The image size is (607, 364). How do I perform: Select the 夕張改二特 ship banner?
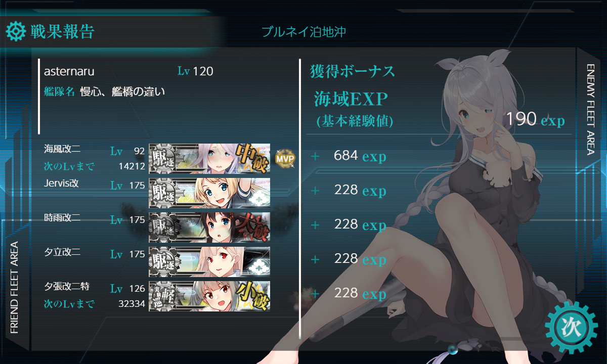click(209, 296)
